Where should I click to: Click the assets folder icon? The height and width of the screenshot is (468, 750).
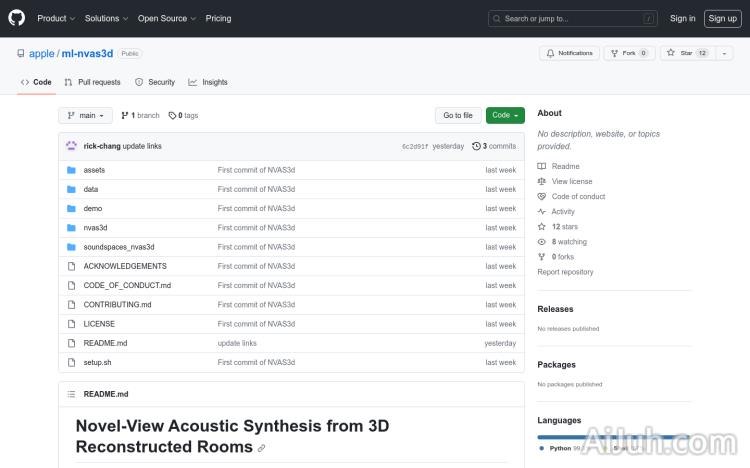pos(71,170)
